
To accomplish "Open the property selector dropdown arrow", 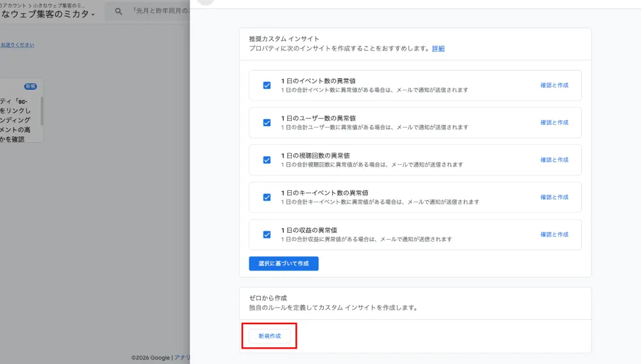I will 93,15.
